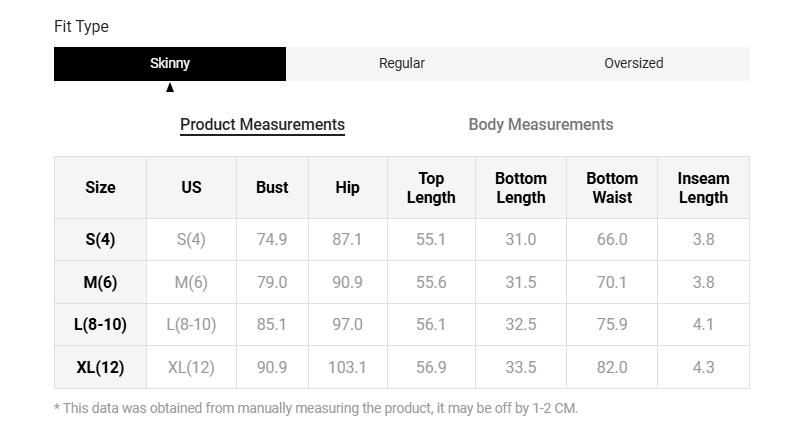Image resolution: width=787 pixels, height=439 pixels.
Task: Click the Top Length column header
Action: pos(431,187)
